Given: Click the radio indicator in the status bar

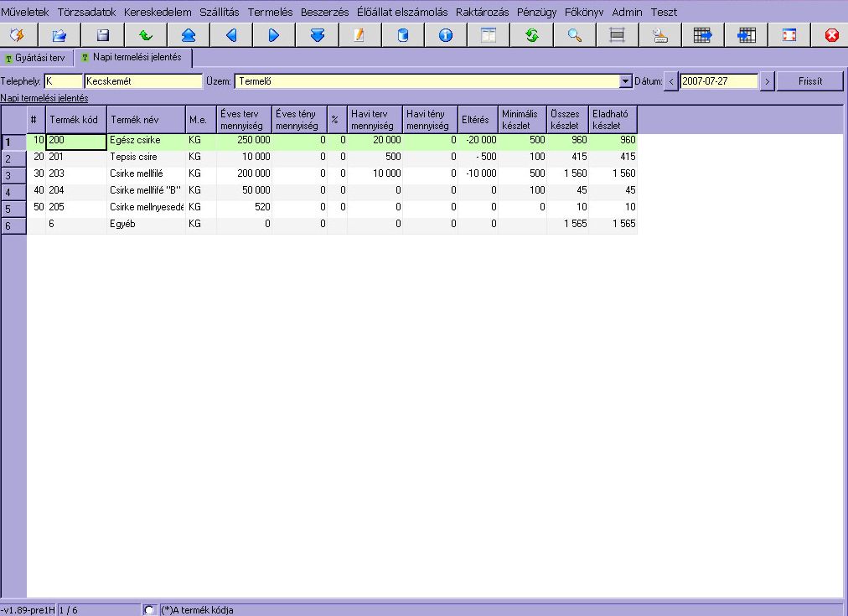Looking at the screenshot, I should tap(150, 609).
